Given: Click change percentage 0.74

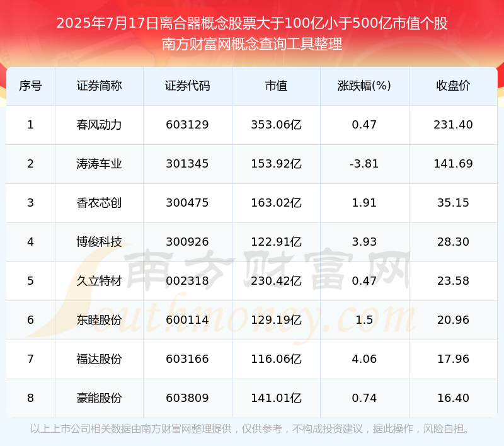Looking at the screenshot, I should click(364, 398).
